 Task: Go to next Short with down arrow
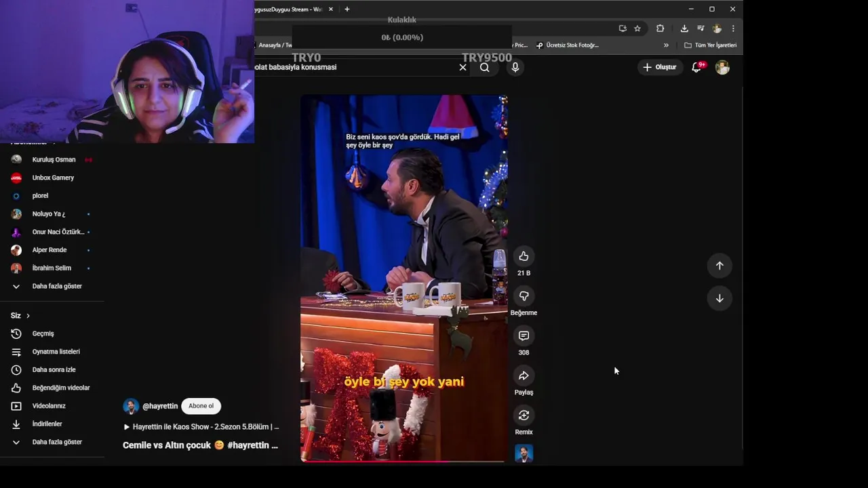719,298
